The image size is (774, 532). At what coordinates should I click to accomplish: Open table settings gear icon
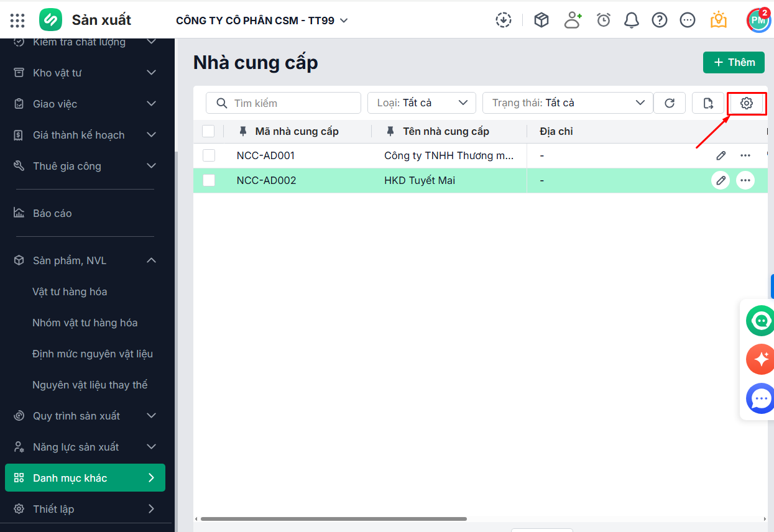747,103
